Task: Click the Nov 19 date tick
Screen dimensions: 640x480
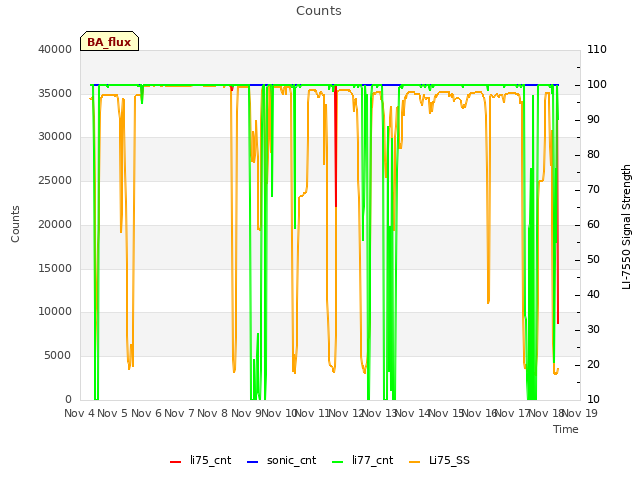Action: 580,413
